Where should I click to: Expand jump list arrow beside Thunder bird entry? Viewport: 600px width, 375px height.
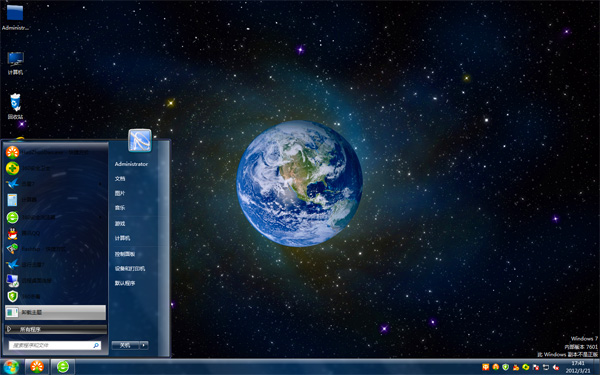101,184
